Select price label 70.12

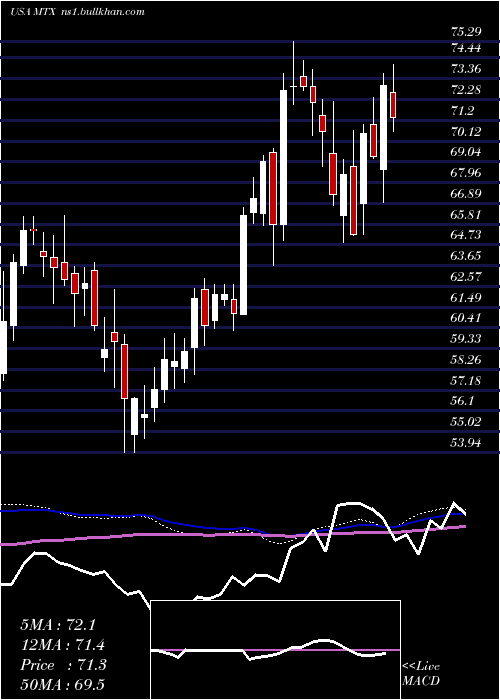(x=466, y=131)
